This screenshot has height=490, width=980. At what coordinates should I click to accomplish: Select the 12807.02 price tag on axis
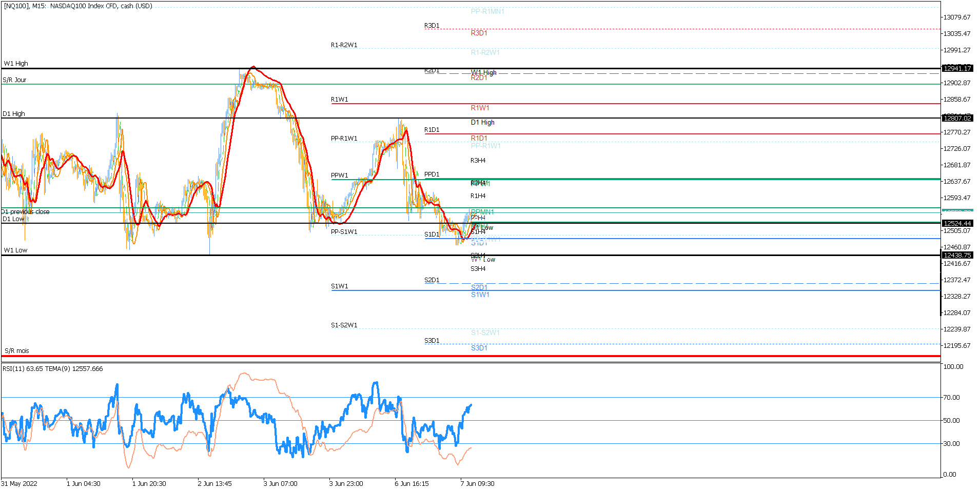[x=957, y=118]
